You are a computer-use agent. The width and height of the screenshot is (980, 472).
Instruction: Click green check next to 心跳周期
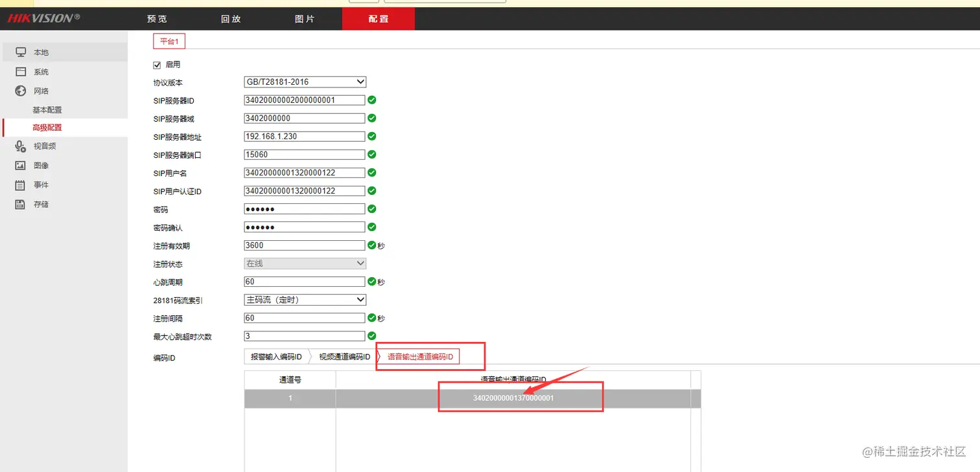[x=372, y=282]
